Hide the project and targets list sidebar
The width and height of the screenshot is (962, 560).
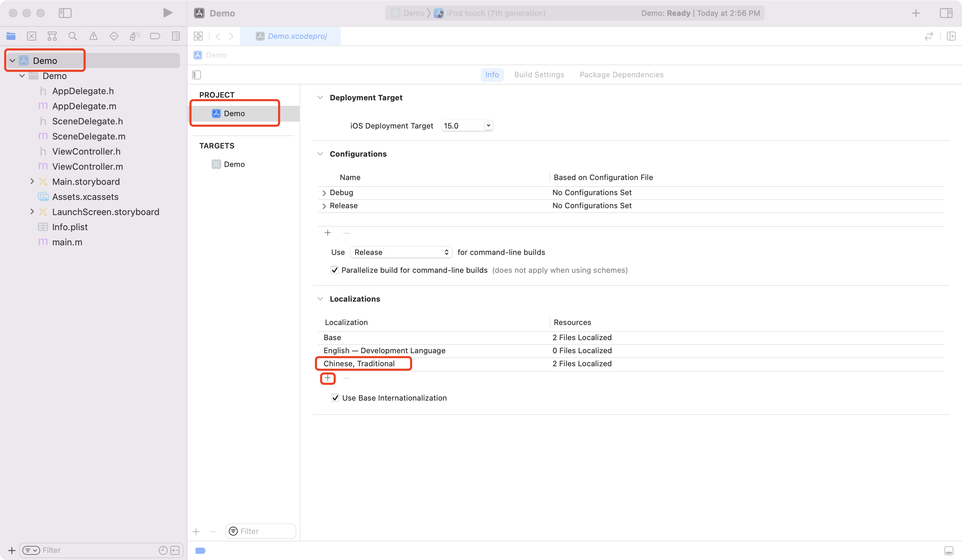[x=197, y=75]
